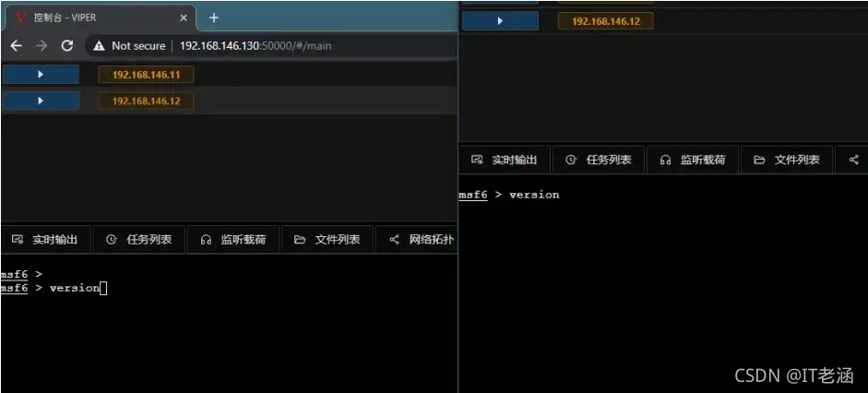Click the share-node icon tab in right window
This screenshot has width=868, height=393.
[852, 160]
